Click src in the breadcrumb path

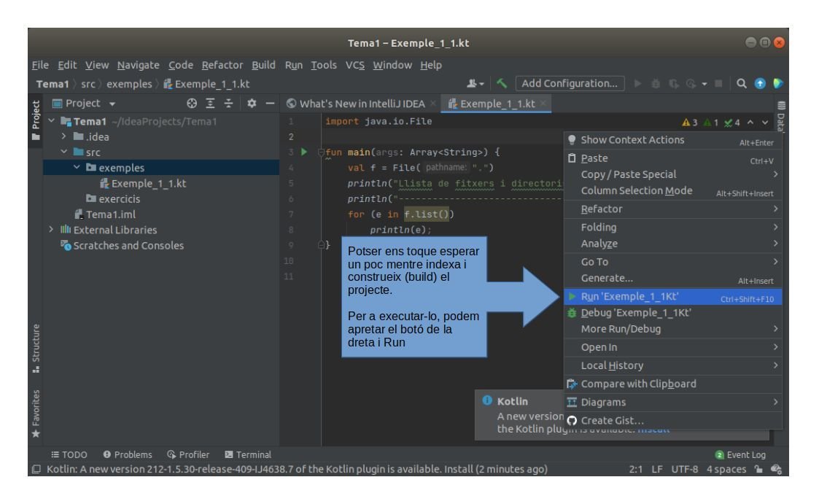[x=88, y=84]
